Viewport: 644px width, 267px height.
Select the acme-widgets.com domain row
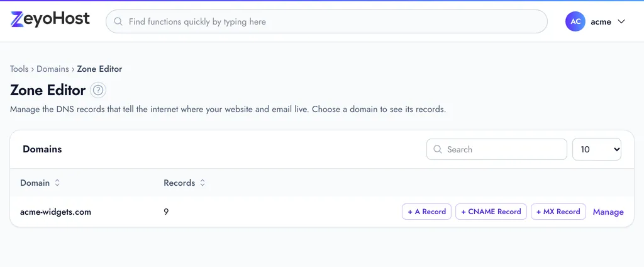(x=322, y=212)
